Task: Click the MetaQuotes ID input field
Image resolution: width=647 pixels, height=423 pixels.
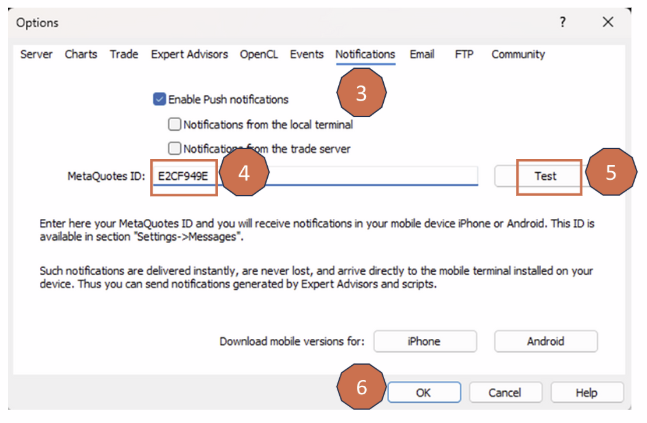Action: [x=350, y=175]
